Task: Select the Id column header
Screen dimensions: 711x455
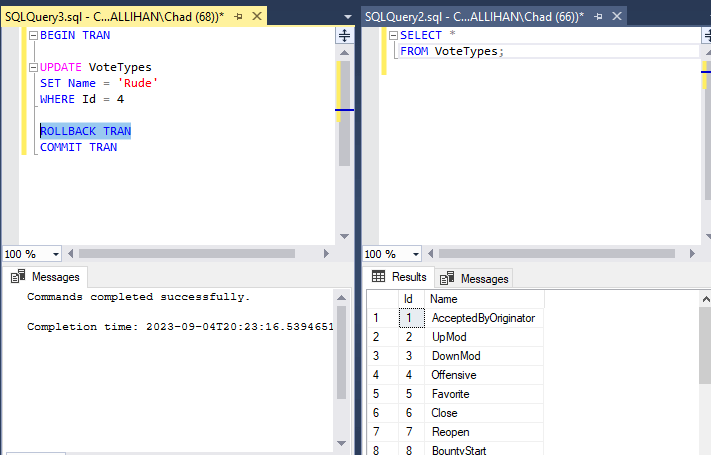Action: 408,299
